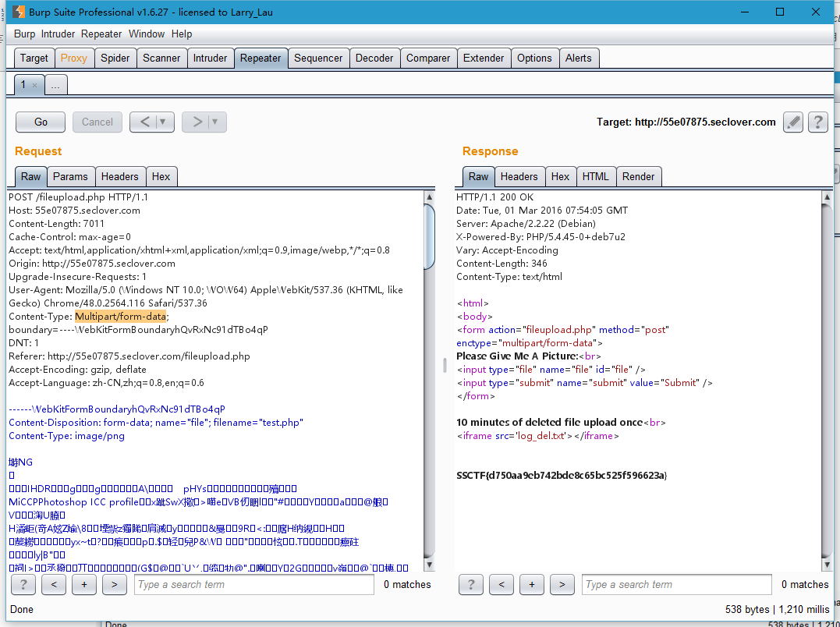This screenshot has height=627, width=840.
Task: Show request Params view tab
Action: [70, 176]
